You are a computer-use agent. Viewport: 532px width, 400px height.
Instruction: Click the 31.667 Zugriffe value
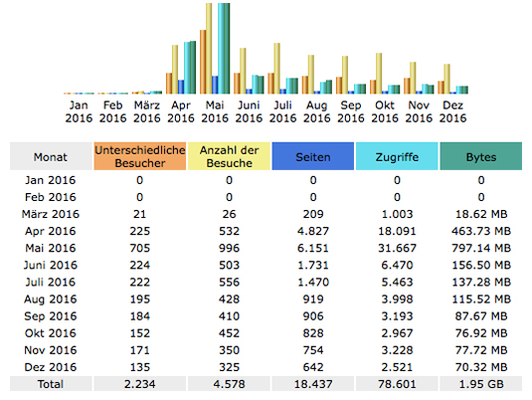(397, 248)
